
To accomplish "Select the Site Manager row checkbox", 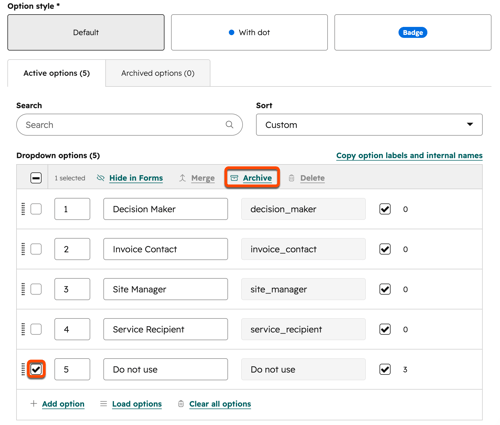I will pyautogui.click(x=36, y=289).
